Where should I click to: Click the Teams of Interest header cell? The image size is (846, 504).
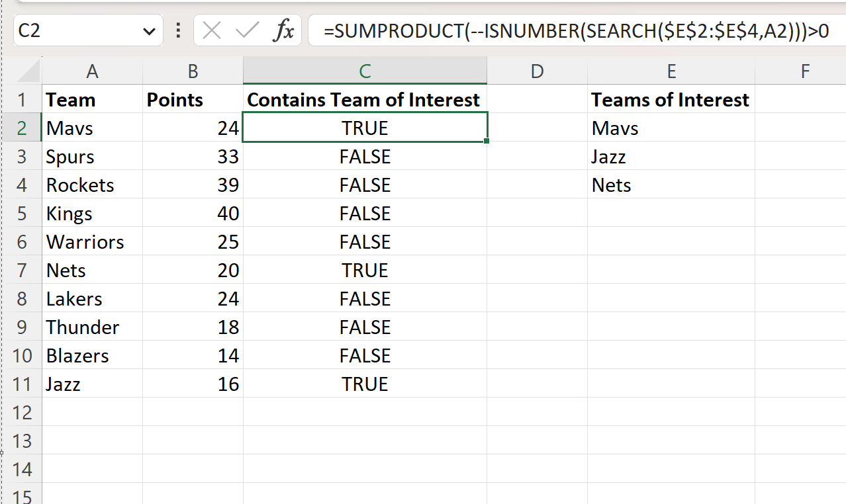(670, 99)
